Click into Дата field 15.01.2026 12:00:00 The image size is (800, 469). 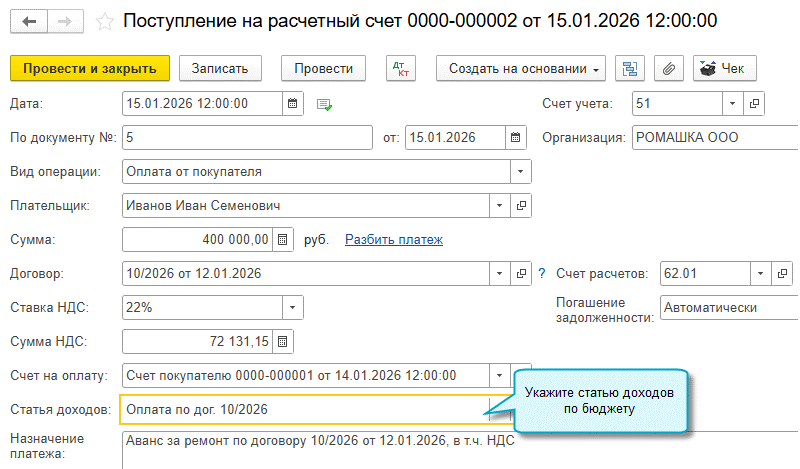203,104
